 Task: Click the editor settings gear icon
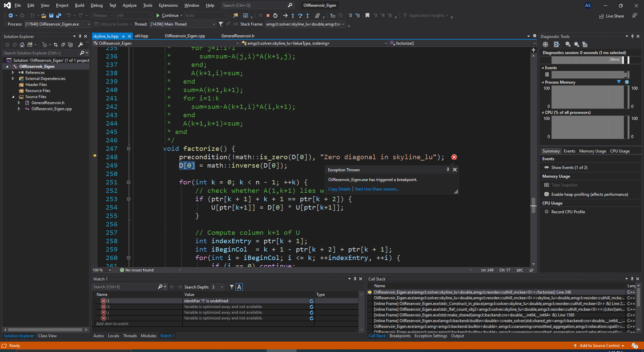(x=535, y=36)
